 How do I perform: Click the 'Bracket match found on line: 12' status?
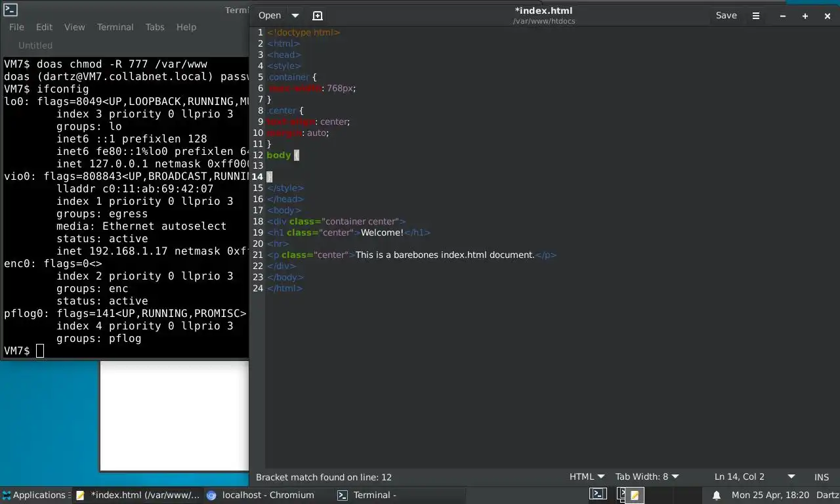tap(324, 477)
